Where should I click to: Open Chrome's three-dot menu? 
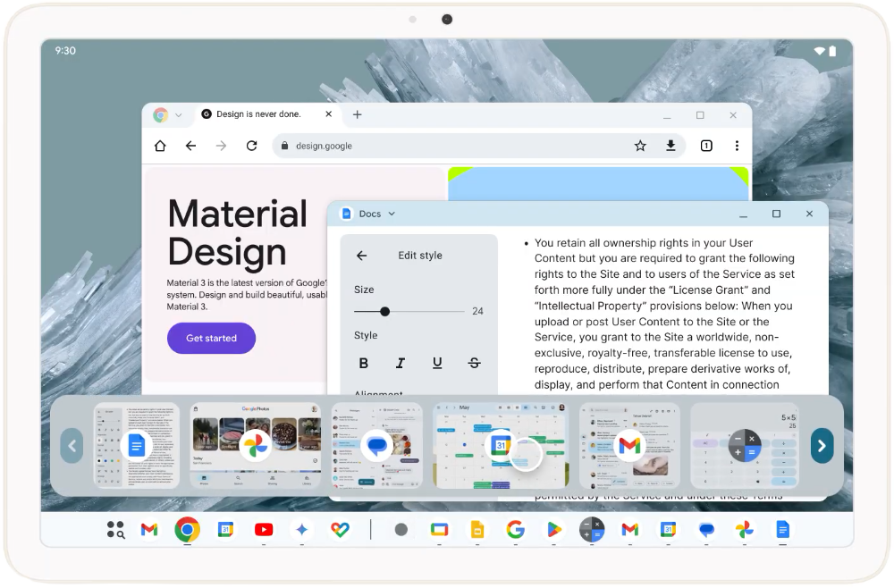[x=738, y=146]
